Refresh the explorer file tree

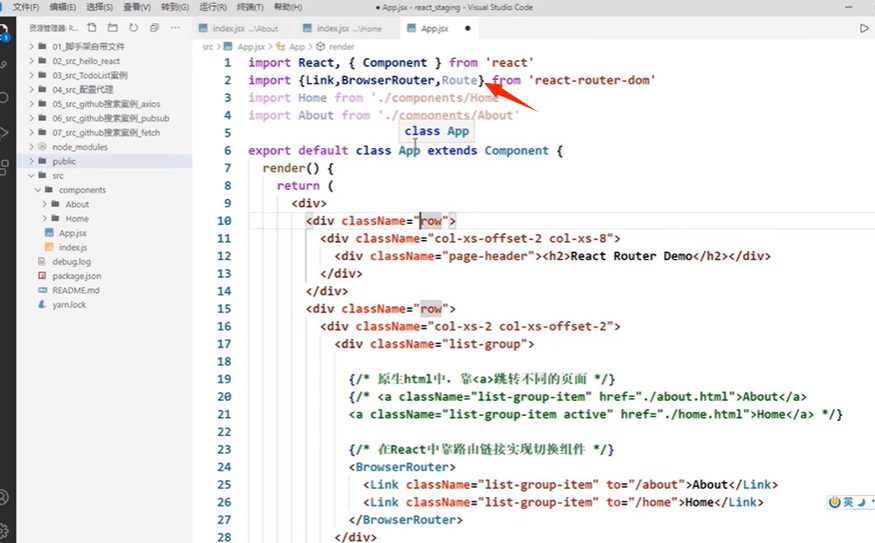[x=133, y=27]
